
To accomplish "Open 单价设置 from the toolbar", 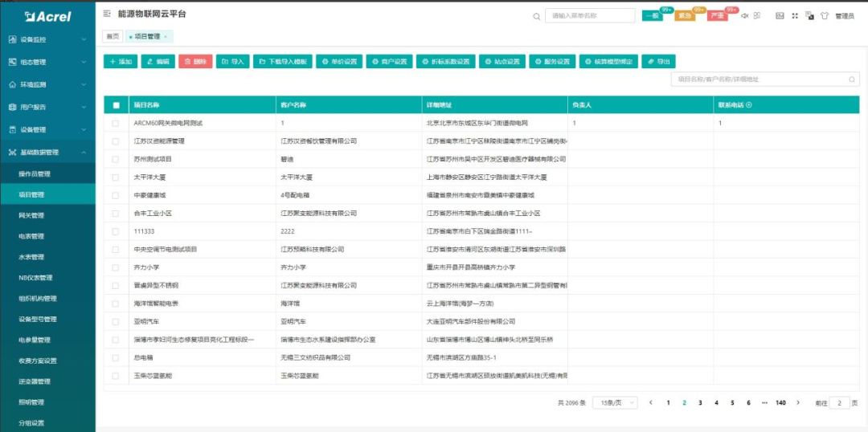I will (x=339, y=62).
